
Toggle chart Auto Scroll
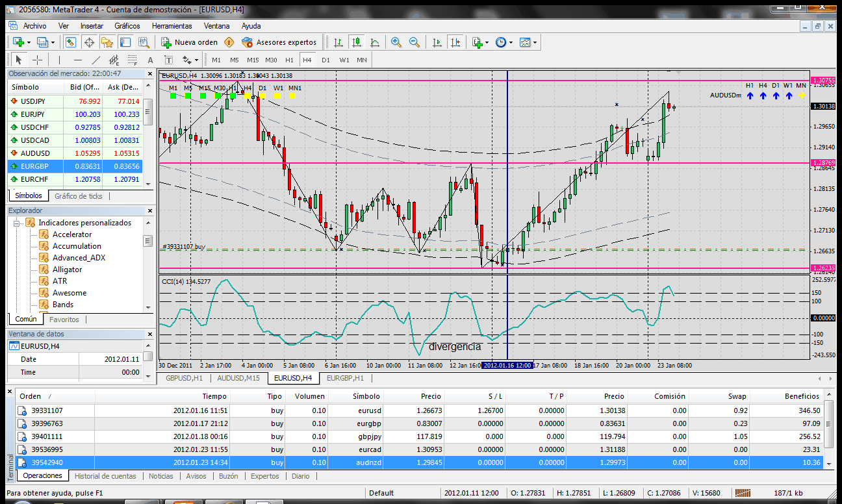coord(437,42)
